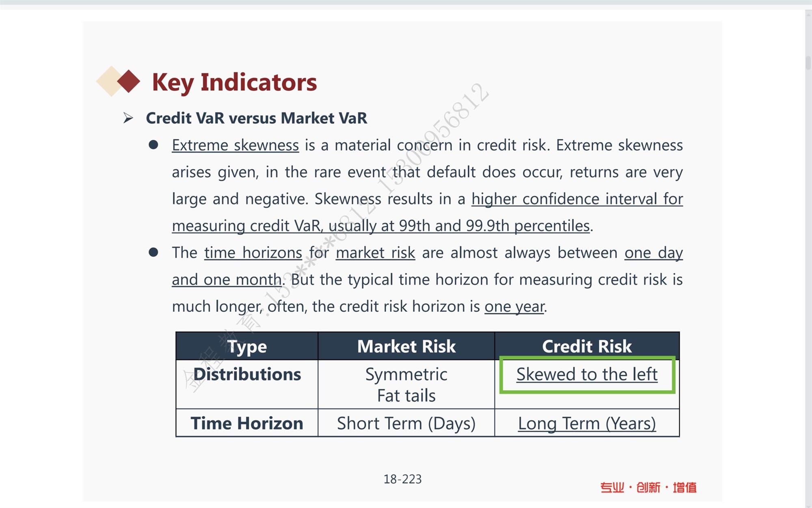
Task: Click the underlined market risk phrase
Action: [376, 253]
